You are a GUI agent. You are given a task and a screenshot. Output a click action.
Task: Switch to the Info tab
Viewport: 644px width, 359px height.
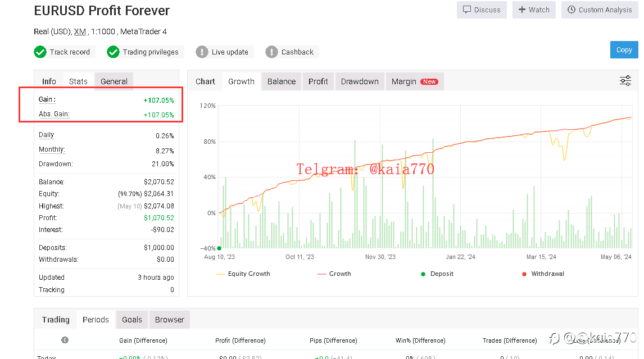coord(49,81)
